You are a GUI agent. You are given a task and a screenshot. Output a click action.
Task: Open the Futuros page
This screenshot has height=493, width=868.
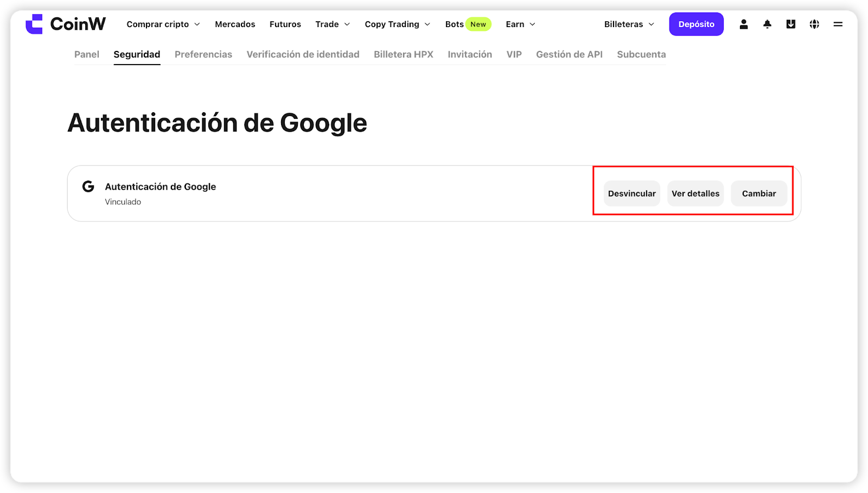click(x=285, y=24)
